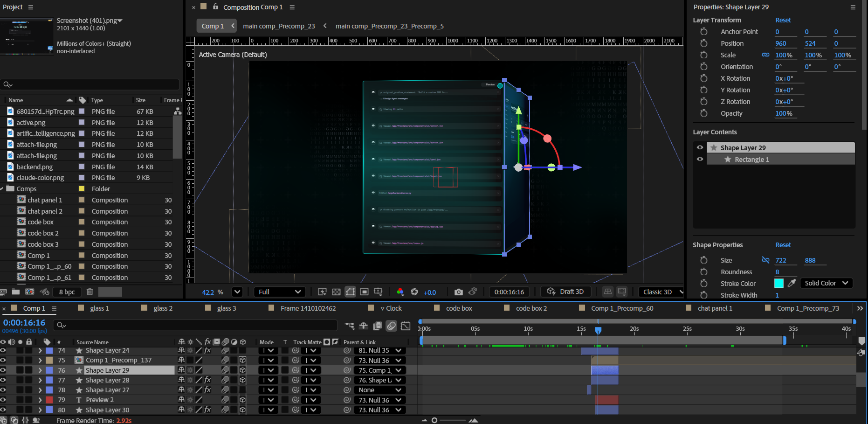
Task: Reset exposure using the aperture icon
Action: [414, 292]
